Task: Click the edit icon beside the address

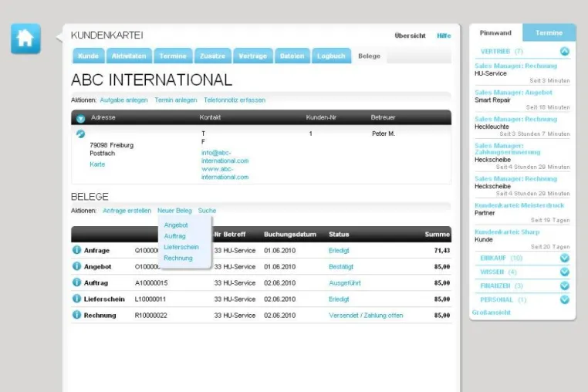Action: click(80, 133)
